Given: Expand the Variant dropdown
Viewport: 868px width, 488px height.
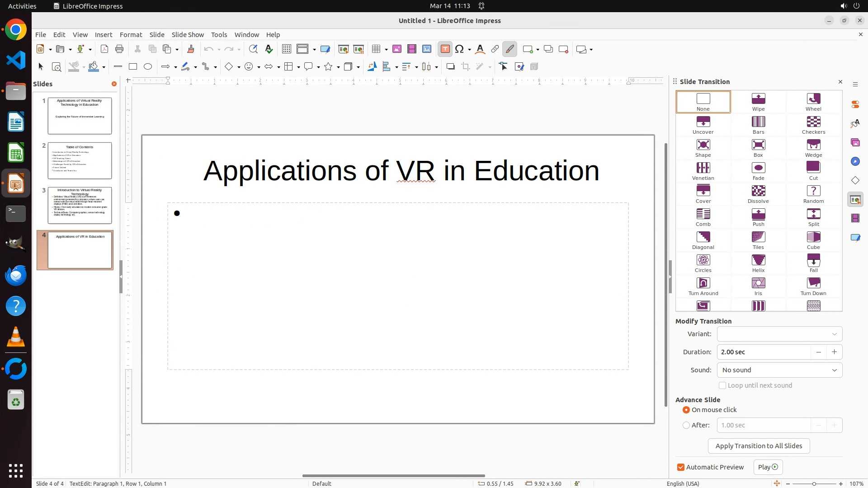Looking at the screenshot, I should [x=779, y=334].
